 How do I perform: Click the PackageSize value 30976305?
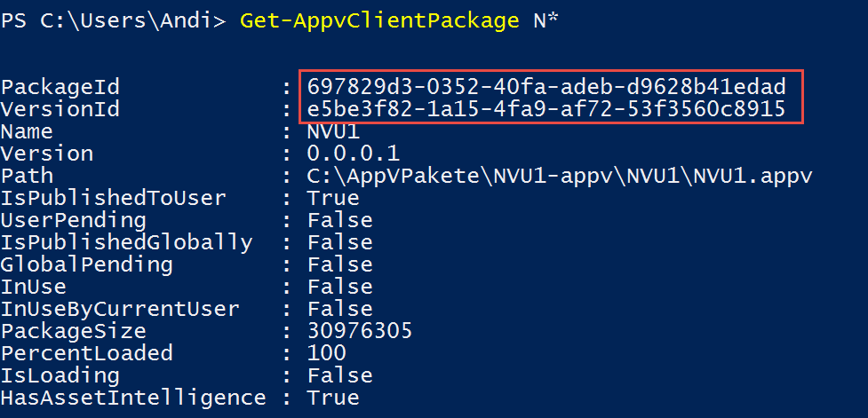click(360, 330)
